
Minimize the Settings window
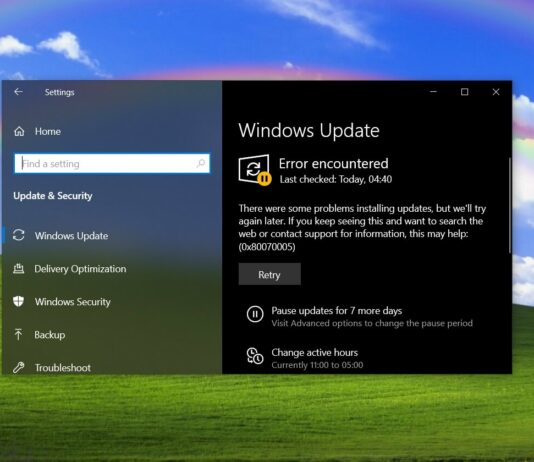click(434, 92)
